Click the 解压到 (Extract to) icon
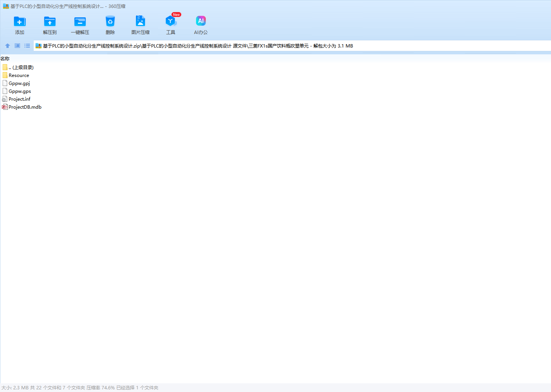This screenshot has height=392, width=551. (49, 22)
